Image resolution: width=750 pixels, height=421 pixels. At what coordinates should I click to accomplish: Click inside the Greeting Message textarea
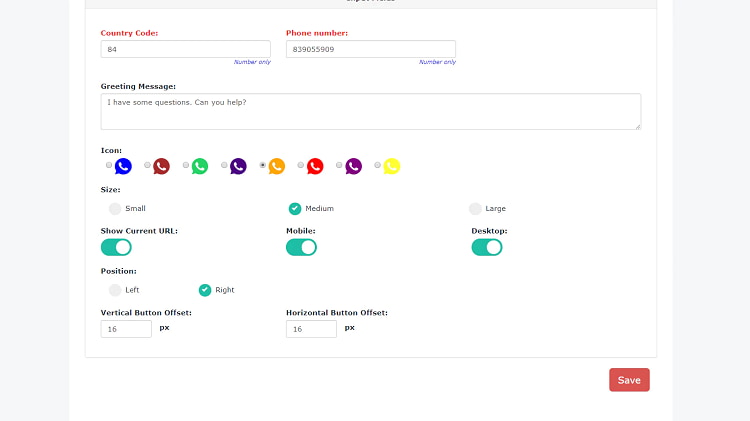[370, 111]
